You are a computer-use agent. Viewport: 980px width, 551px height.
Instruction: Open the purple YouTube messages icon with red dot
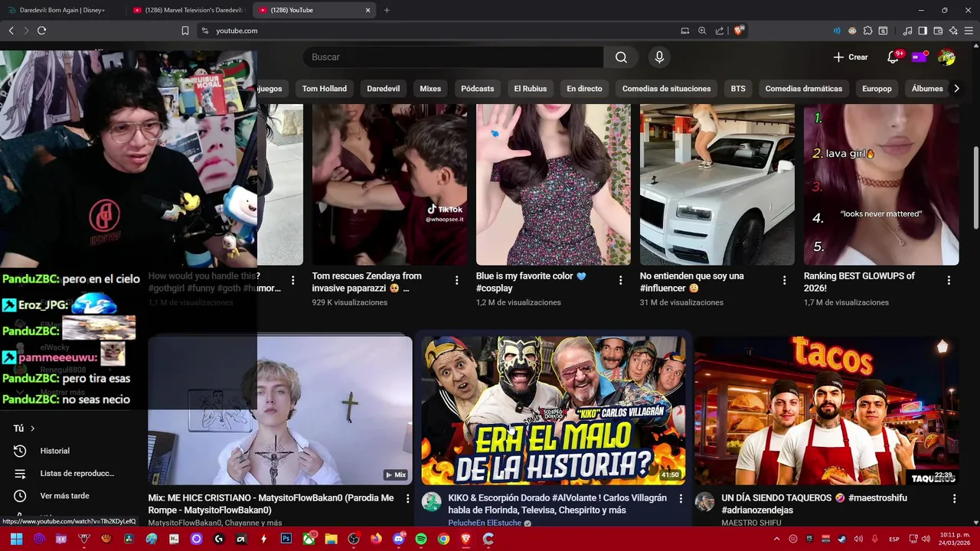tap(919, 57)
